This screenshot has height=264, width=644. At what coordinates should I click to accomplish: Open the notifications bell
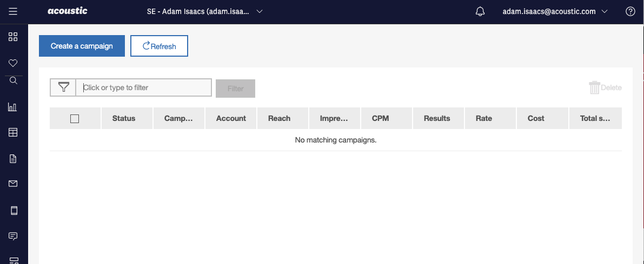pyautogui.click(x=480, y=11)
